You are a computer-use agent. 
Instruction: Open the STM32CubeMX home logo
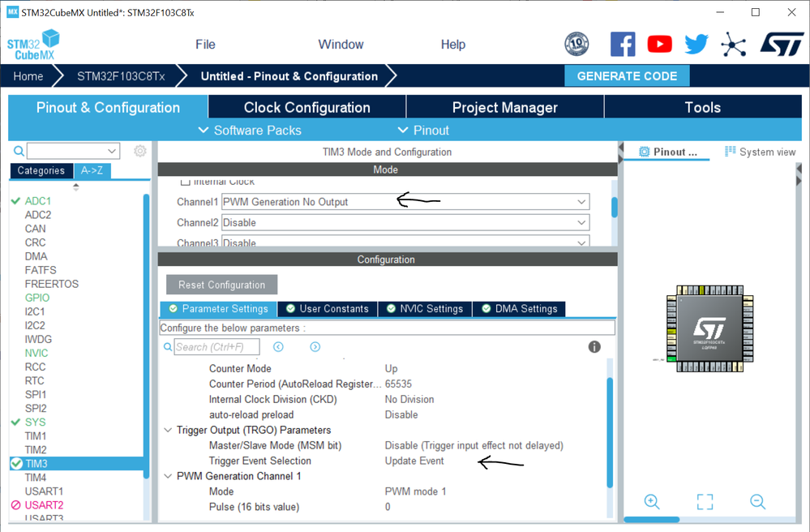pos(33,45)
